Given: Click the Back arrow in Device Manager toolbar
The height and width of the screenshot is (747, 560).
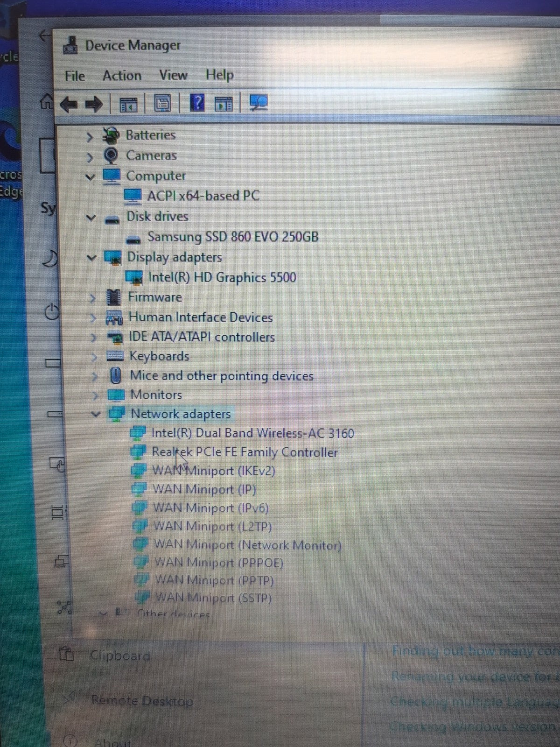Looking at the screenshot, I should coord(69,104).
